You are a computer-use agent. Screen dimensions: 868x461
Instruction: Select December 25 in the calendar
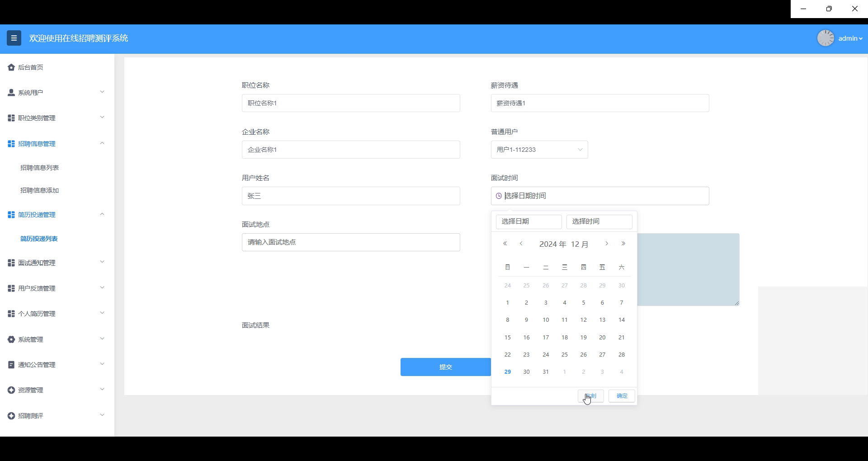click(x=565, y=355)
